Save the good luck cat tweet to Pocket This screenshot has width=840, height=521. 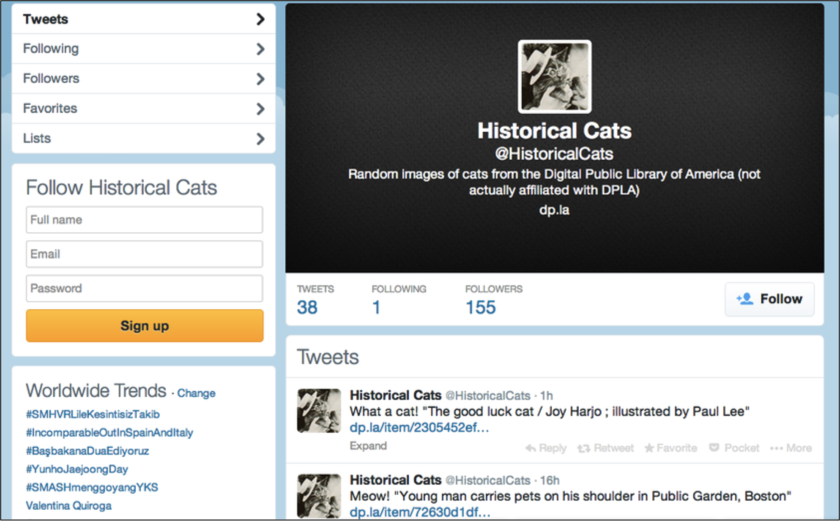coord(734,448)
